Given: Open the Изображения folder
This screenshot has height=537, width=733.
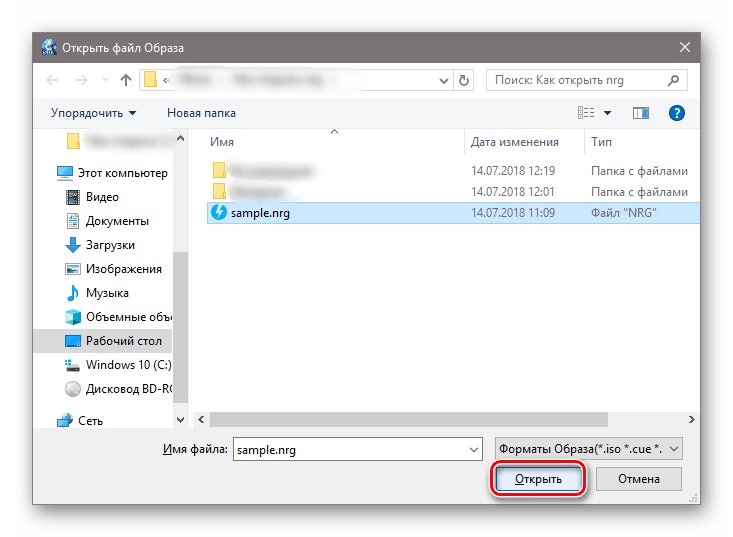Looking at the screenshot, I should tap(114, 269).
